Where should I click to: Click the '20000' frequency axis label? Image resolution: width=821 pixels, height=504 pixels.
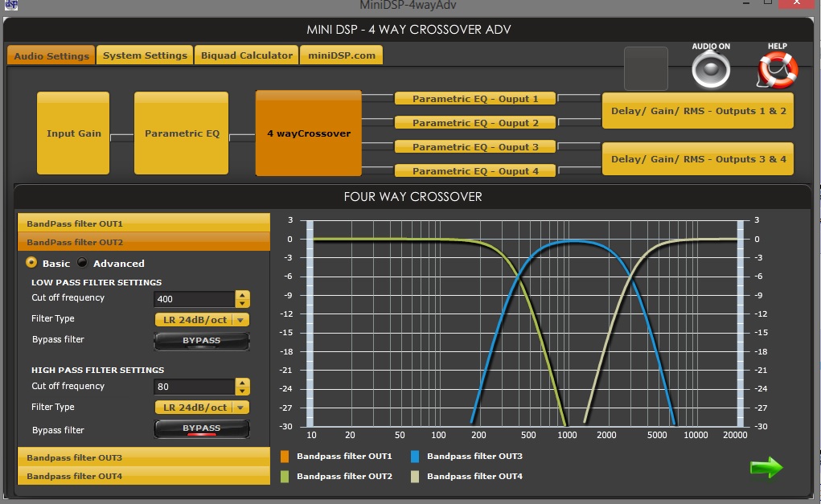735,435
